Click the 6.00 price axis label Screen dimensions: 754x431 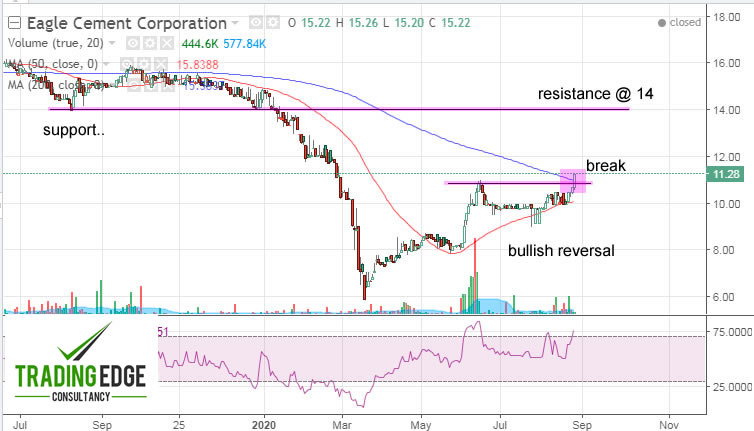click(723, 297)
